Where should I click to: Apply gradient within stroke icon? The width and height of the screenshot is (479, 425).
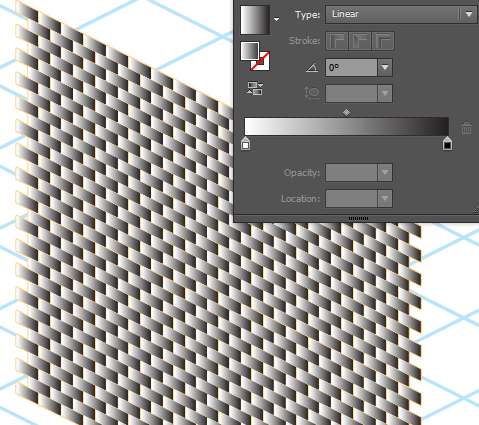click(x=337, y=41)
